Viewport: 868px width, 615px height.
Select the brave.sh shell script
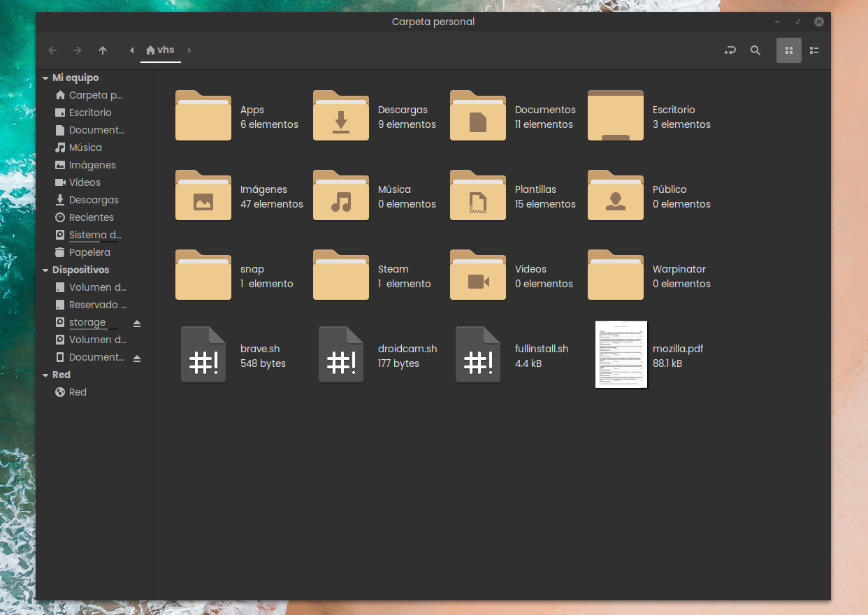point(203,354)
